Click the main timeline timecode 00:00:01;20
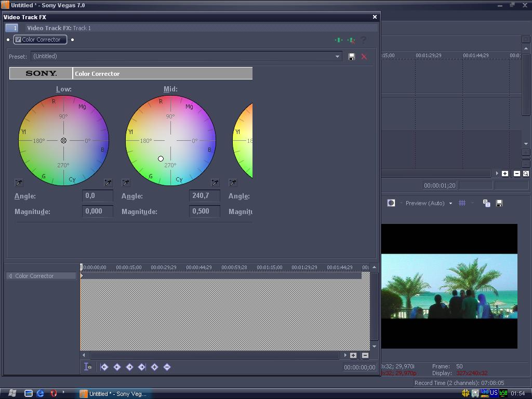This screenshot has width=532, height=399. pyautogui.click(x=440, y=185)
